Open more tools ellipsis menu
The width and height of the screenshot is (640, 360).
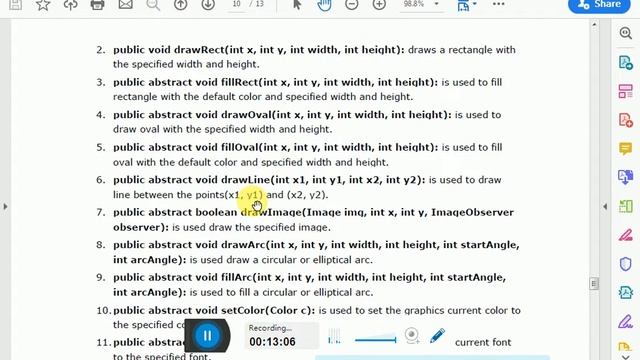point(498,4)
